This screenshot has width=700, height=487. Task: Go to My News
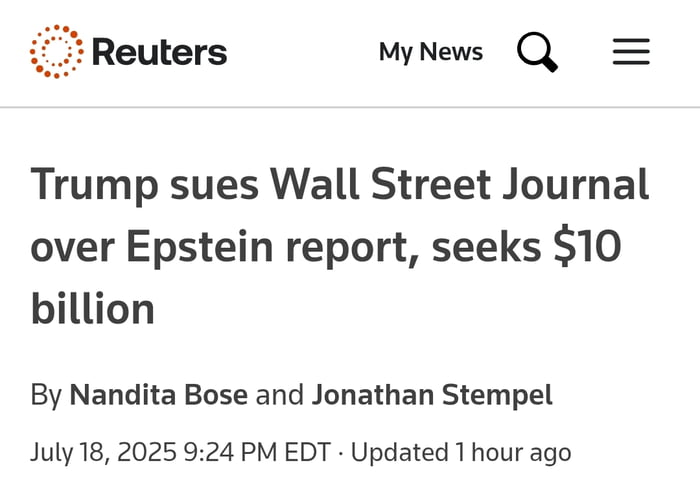tap(430, 52)
